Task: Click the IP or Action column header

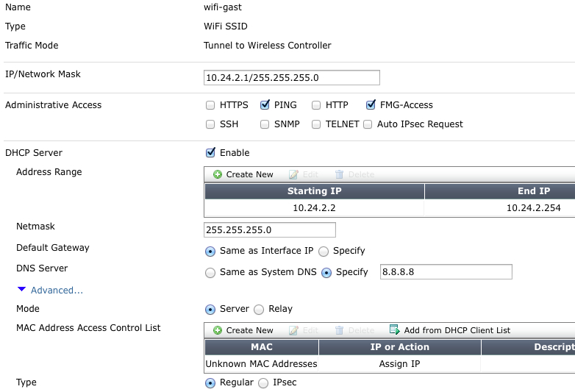Action: (399, 347)
